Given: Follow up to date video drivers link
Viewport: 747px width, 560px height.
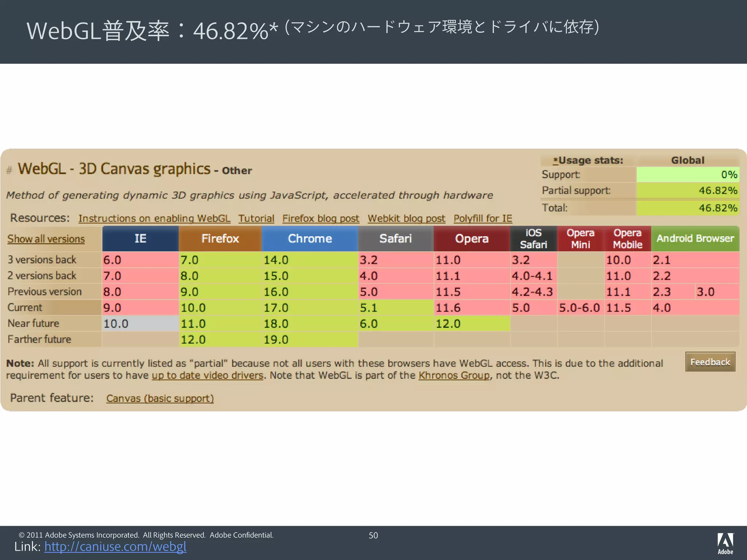Looking at the screenshot, I should coord(208,375).
